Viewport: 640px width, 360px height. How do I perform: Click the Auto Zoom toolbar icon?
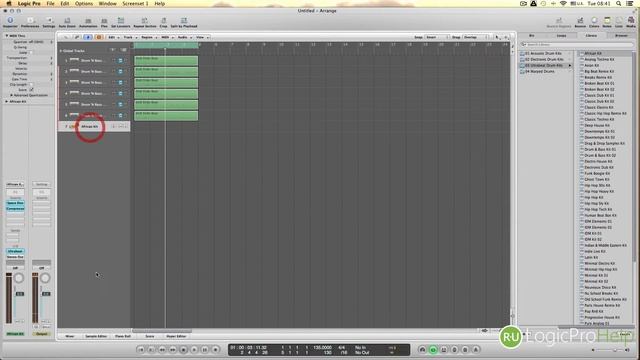(x=67, y=22)
